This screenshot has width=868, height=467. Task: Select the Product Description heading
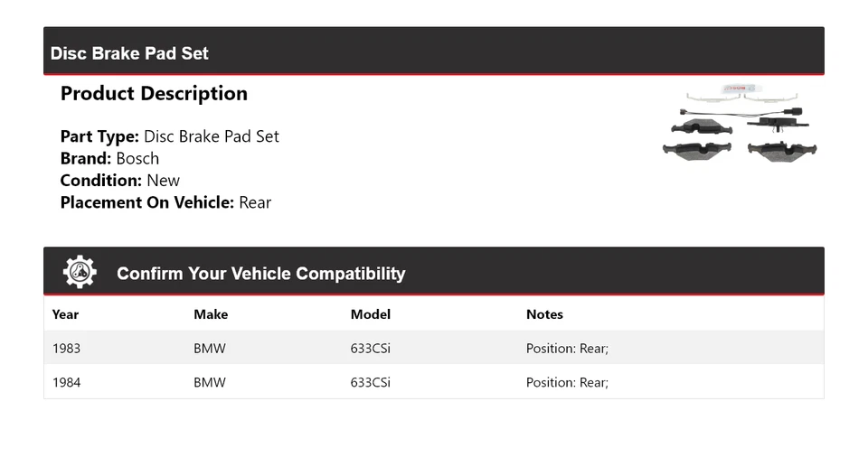pyautogui.click(x=154, y=94)
